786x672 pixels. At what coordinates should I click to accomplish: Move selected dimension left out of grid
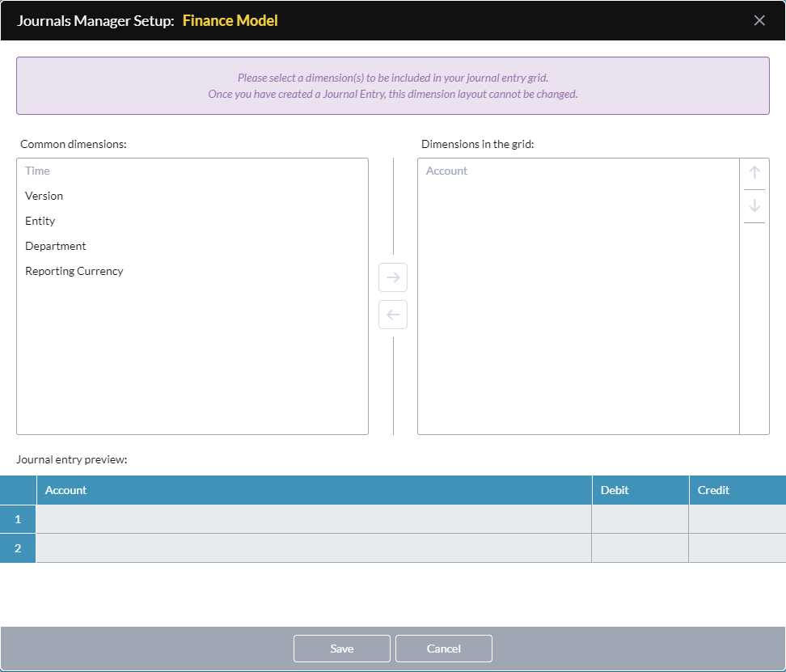tap(393, 315)
